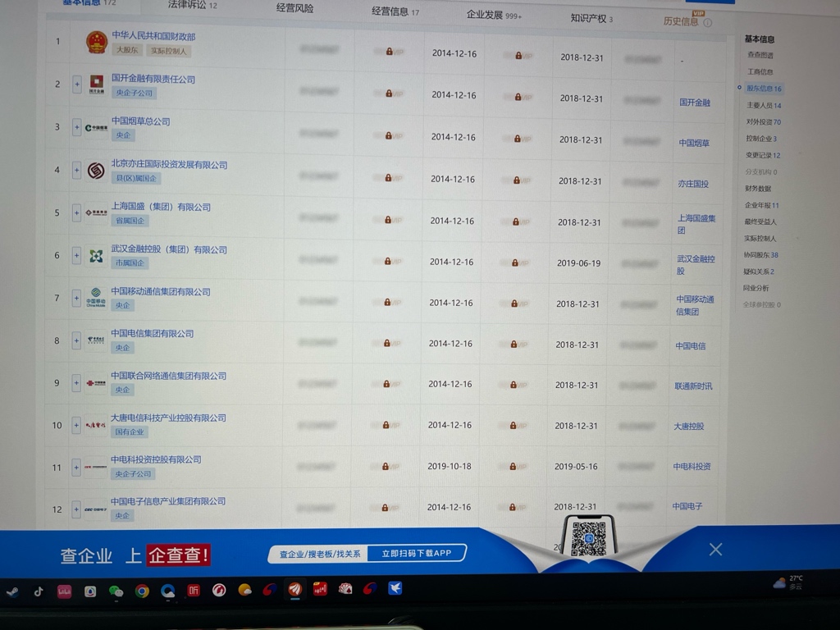Go to 变更记录 12 in the sidebar

point(763,155)
